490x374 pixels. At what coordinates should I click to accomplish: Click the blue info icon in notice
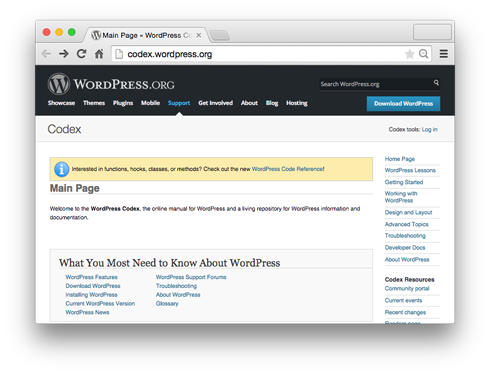(61, 169)
